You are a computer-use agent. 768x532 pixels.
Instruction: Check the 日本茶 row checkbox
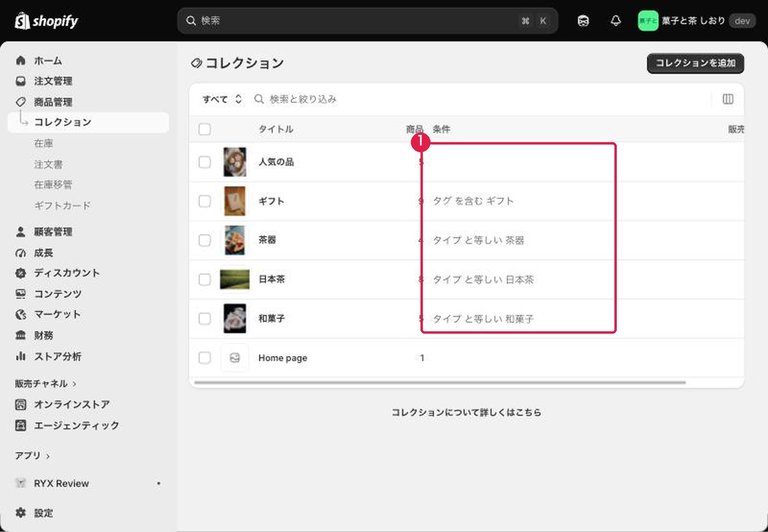pyautogui.click(x=204, y=279)
